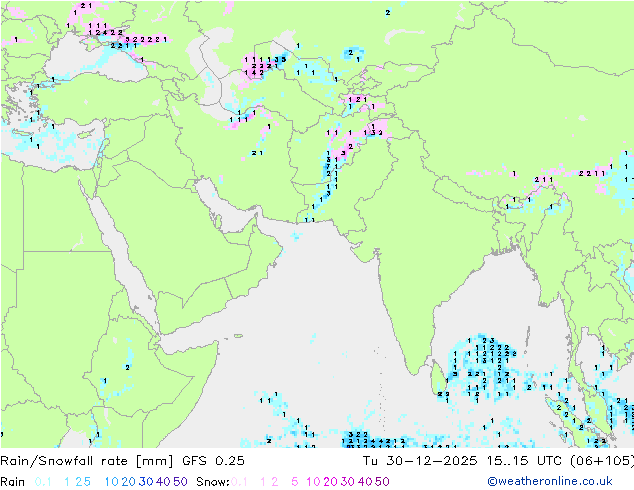Select the Snow 50 legend value

(x=382, y=482)
